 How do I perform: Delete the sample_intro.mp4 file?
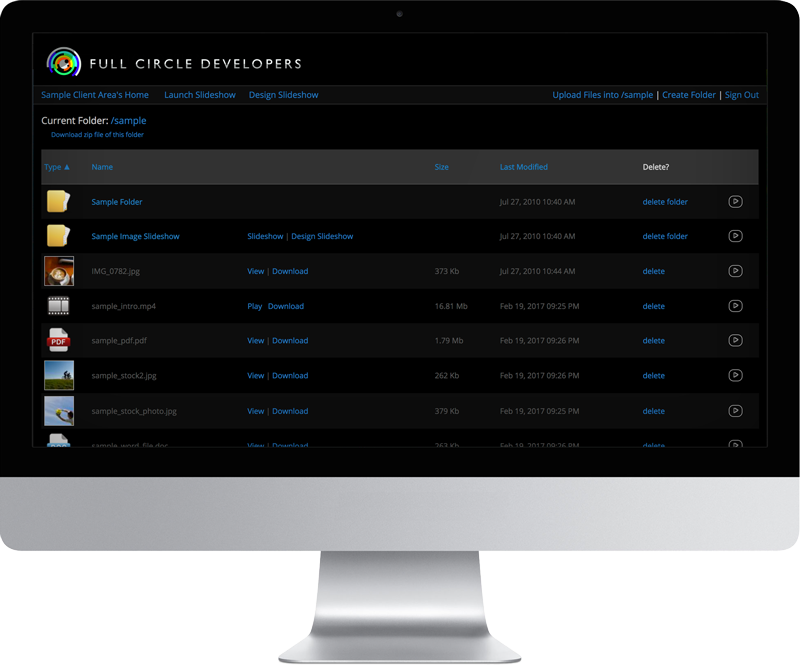(x=654, y=306)
